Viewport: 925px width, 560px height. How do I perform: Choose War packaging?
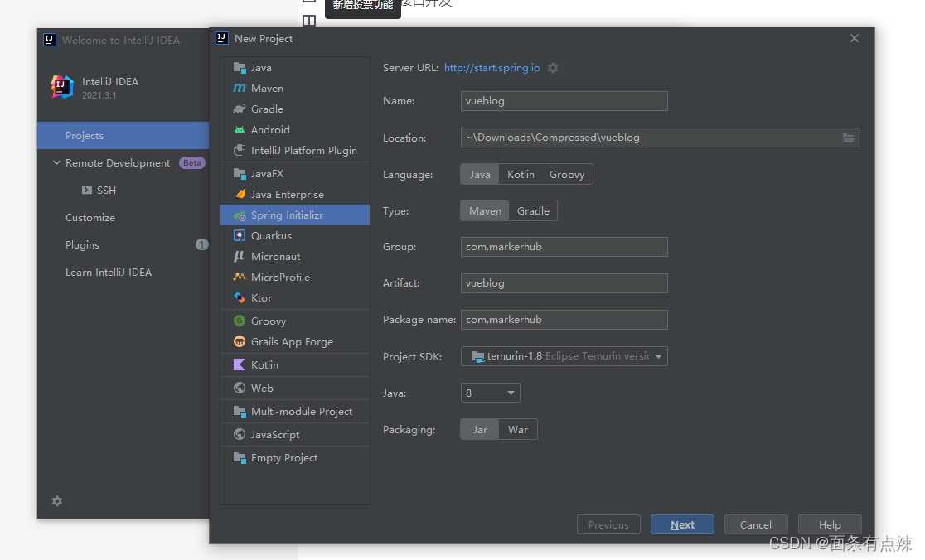(518, 430)
